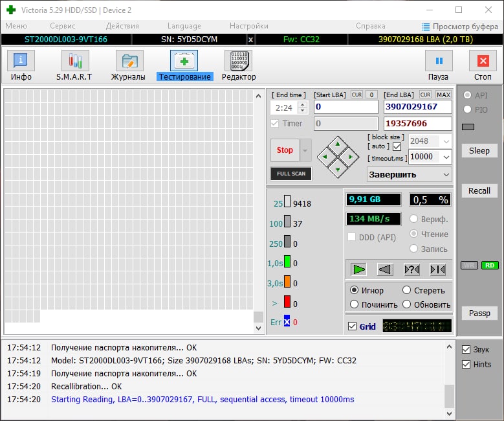The width and height of the screenshot is (504, 421).
Task: Open the Language menu
Action: (x=184, y=26)
